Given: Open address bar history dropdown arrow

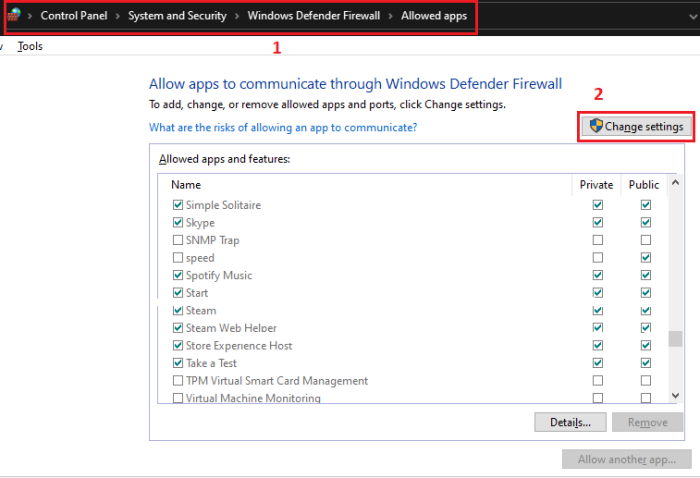Looking at the screenshot, I should [x=693, y=17].
